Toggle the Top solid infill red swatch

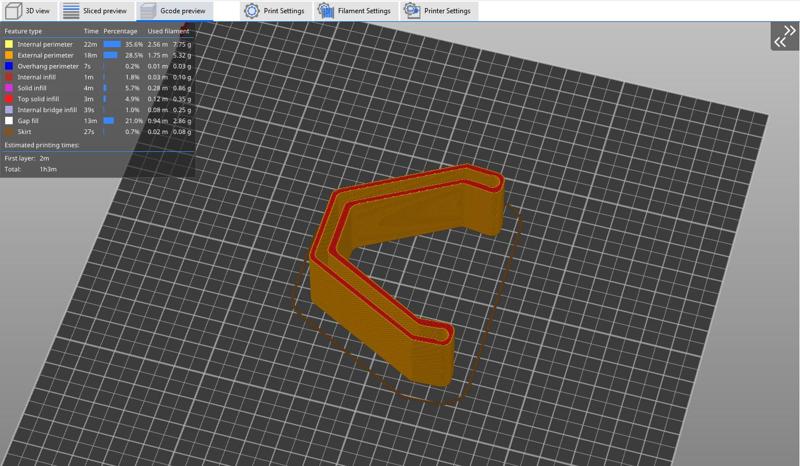point(9,99)
